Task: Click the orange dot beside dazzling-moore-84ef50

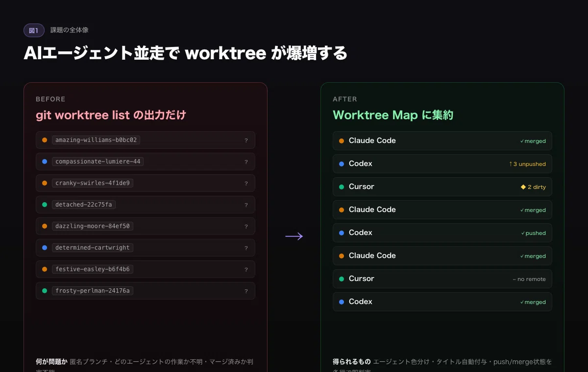Action: coord(45,226)
